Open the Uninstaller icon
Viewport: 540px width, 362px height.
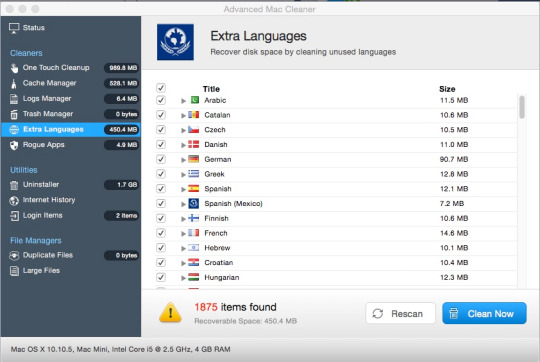14,185
